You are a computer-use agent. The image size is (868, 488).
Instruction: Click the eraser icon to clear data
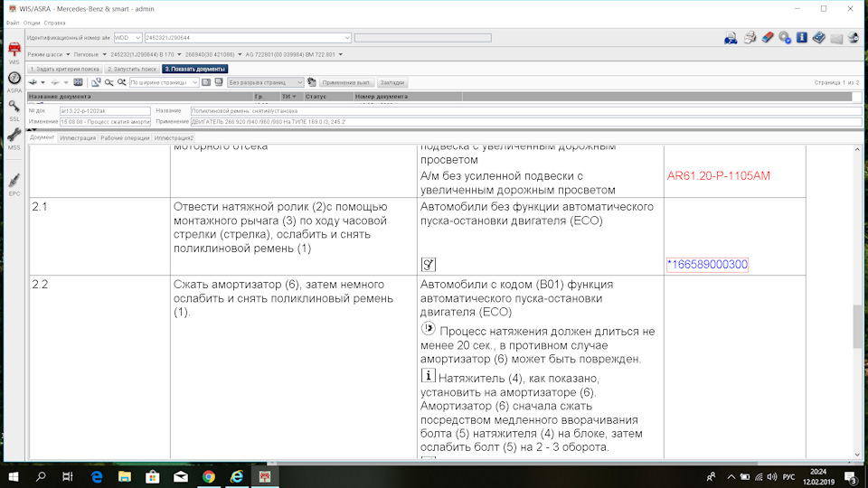pyautogui.click(x=768, y=38)
